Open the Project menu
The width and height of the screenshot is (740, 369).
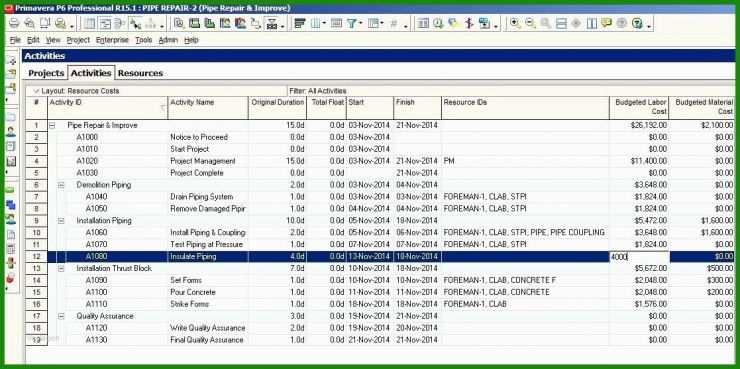click(78, 40)
